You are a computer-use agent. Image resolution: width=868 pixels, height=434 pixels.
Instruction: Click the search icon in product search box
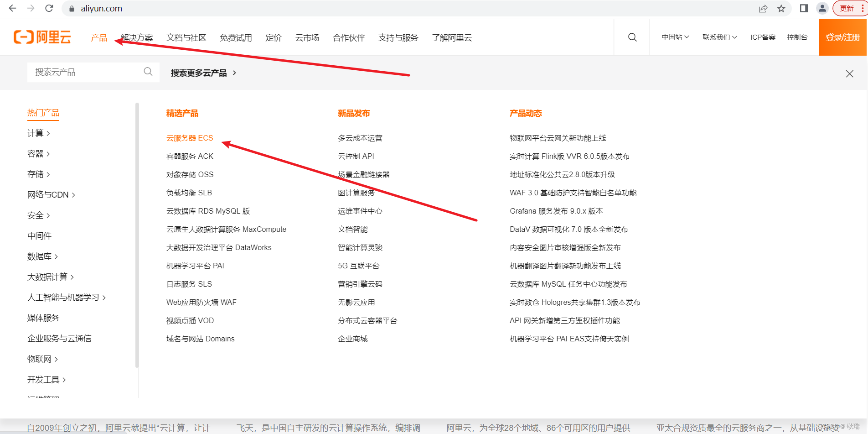(148, 72)
